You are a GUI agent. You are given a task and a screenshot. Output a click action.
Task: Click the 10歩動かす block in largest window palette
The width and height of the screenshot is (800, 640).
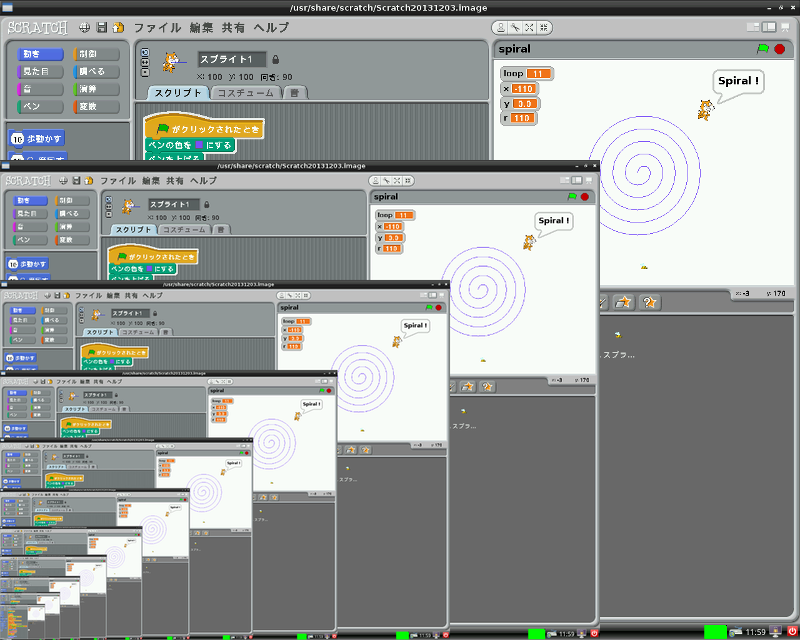[37, 138]
